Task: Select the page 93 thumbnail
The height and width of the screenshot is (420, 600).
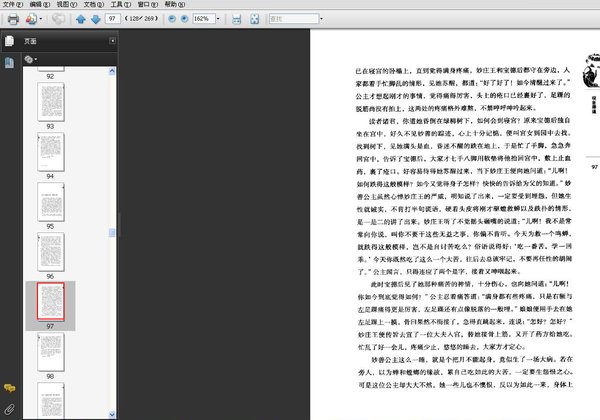Action: [x=50, y=103]
